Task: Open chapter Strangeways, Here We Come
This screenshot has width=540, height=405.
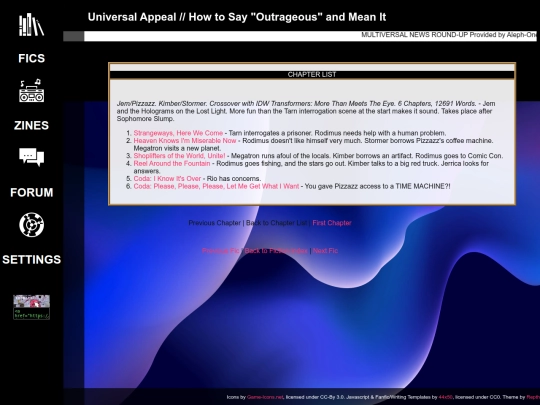Action: coord(178,133)
